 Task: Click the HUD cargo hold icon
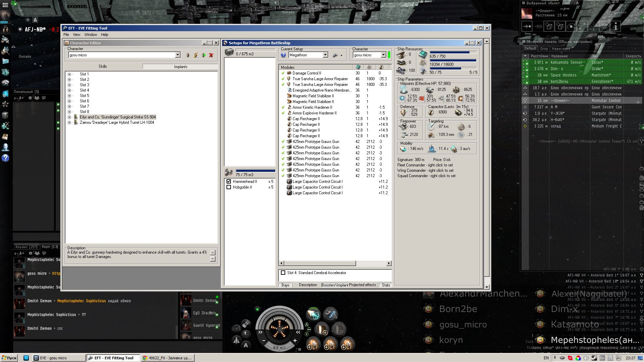tap(246, 323)
